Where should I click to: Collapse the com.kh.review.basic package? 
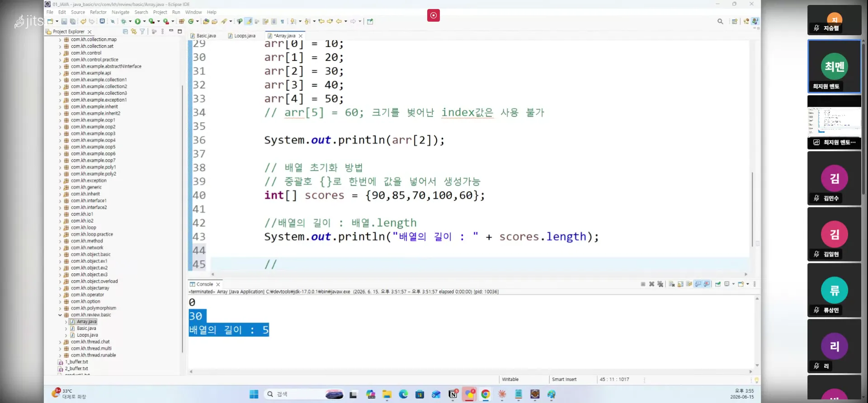60,315
